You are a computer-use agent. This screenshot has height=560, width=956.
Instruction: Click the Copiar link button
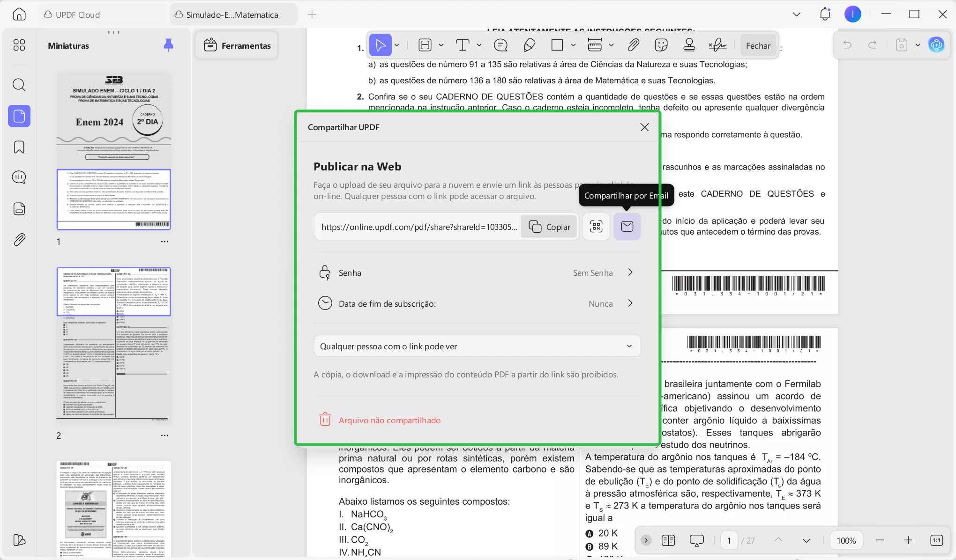pyautogui.click(x=549, y=227)
